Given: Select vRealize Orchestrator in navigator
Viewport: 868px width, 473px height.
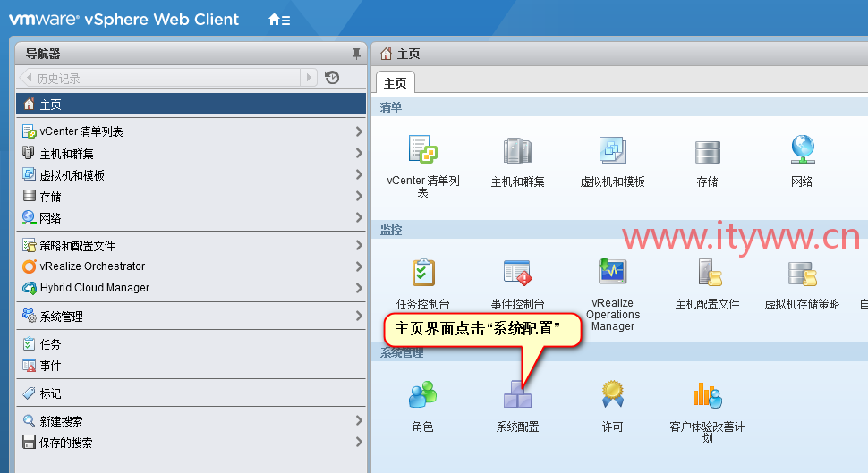Looking at the screenshot, I should pyautogui.click(x=191, y=266).
